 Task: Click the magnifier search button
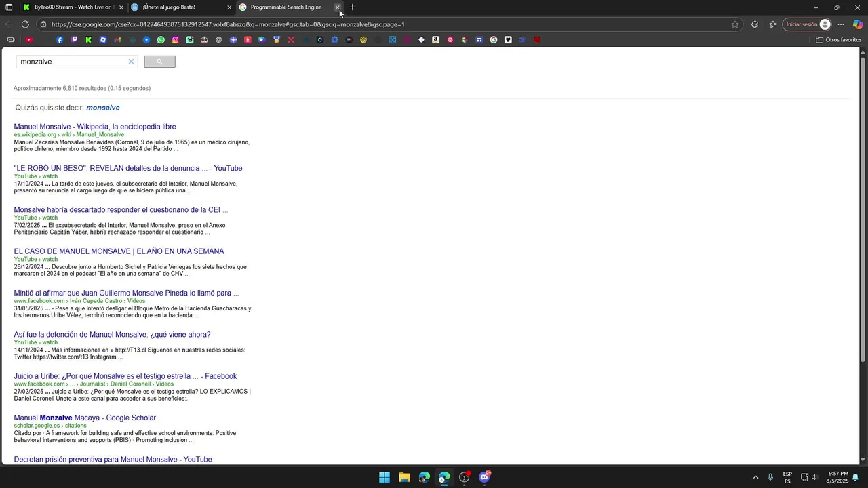(159, 62)
